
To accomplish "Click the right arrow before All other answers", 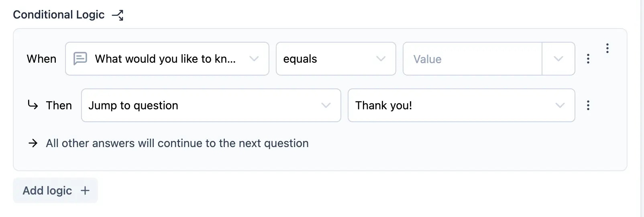I will tap(33, 143).
